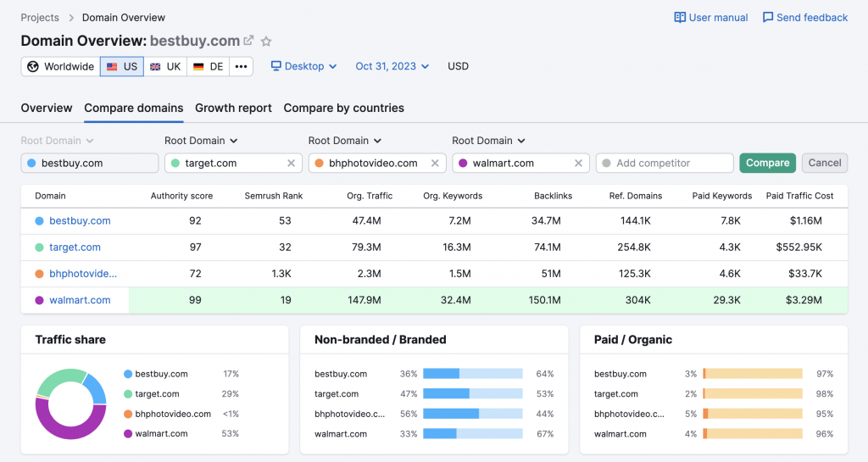Click Authority score column header
Screen dimensions: 868x462
tap(181, 196)
